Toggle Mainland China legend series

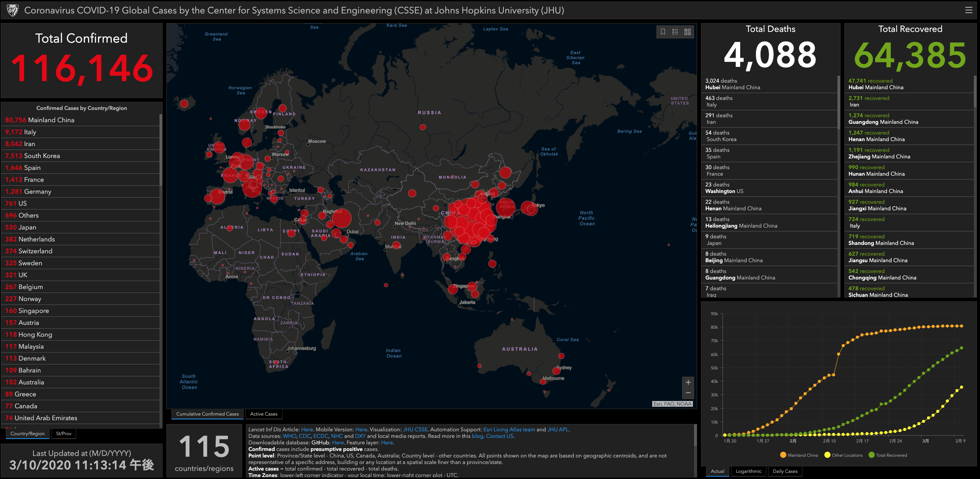coord(799,455)
